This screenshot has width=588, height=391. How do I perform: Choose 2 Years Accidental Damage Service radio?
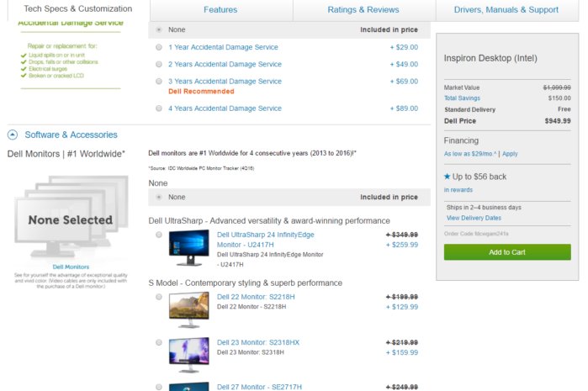(x=159, y=64)
